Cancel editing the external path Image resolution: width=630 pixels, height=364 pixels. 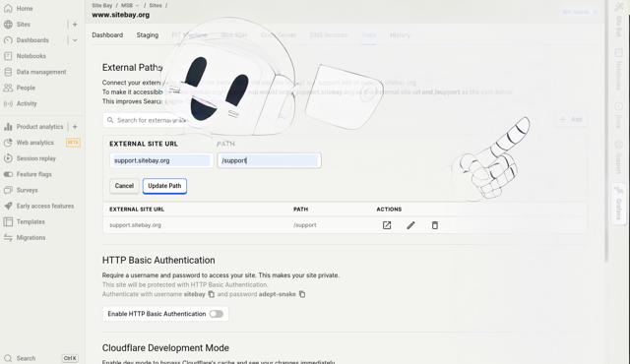124,186
